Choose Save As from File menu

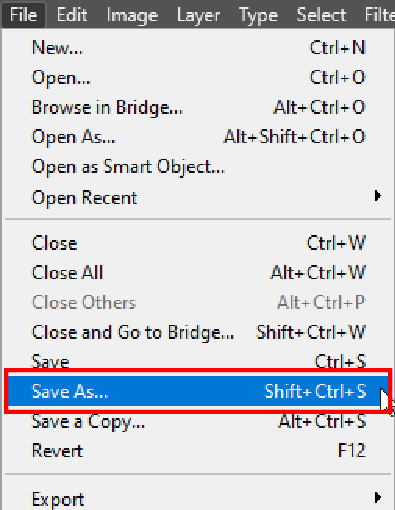[x=198, y=391]
